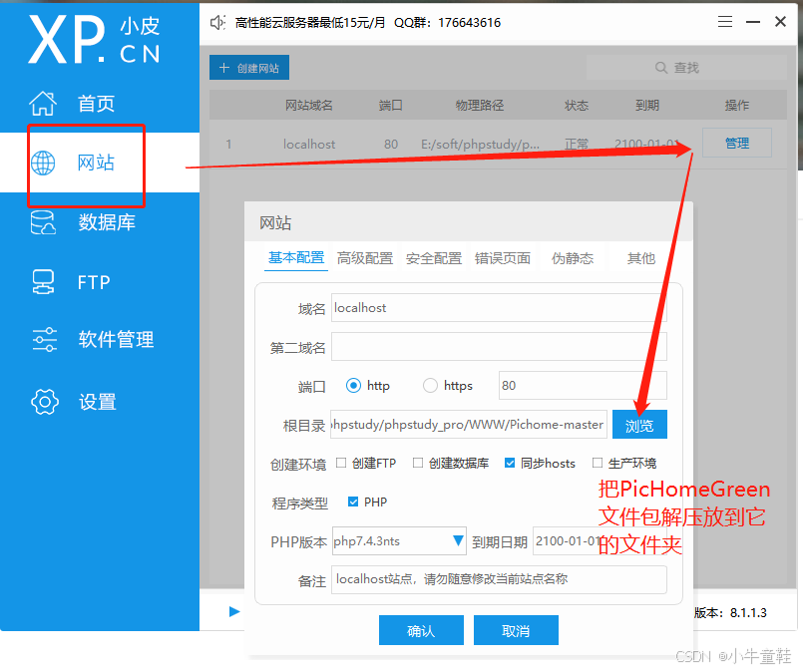
Task: Click the E:/soft/phpstudy path cell
Action: (480, 145)
